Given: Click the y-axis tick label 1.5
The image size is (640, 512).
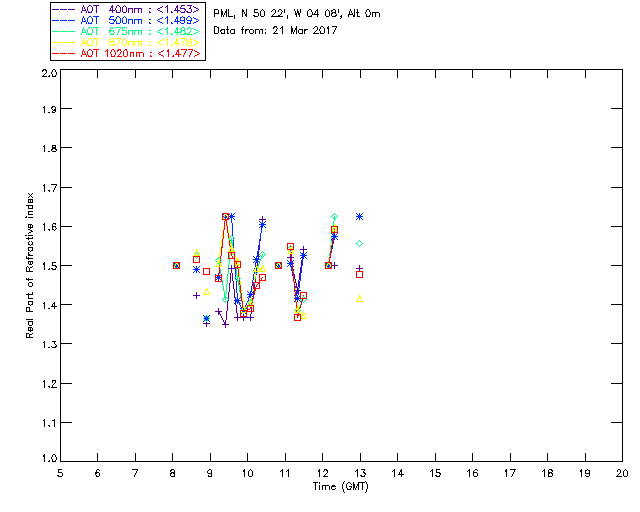Looking at the screenshot, I should tap(49, 266).
